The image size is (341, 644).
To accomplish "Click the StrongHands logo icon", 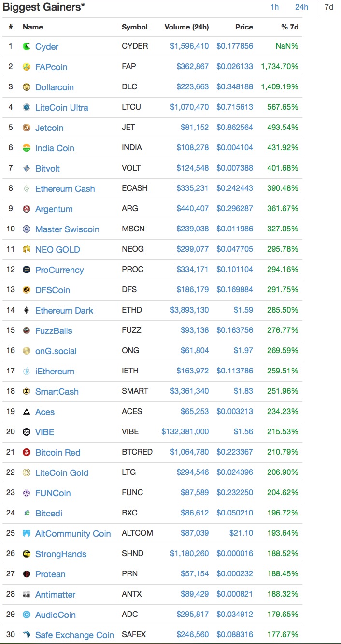I will coord(27,554).
